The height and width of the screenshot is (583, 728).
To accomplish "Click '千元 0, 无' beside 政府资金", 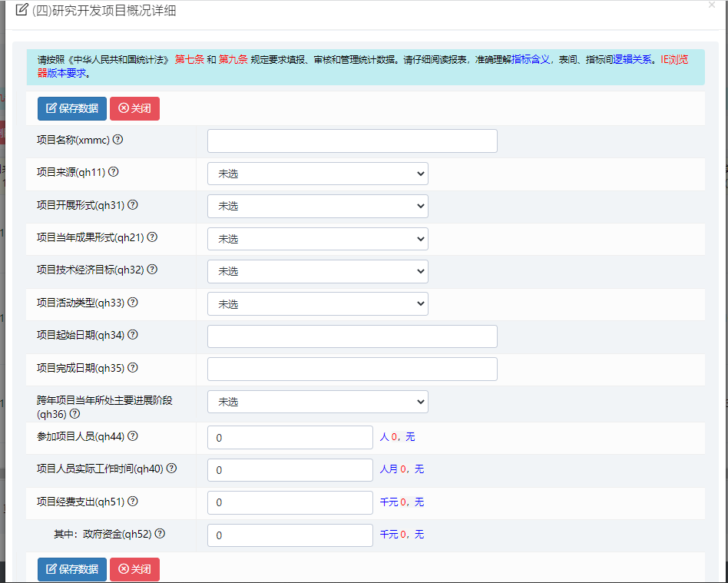I will [402, 534].
